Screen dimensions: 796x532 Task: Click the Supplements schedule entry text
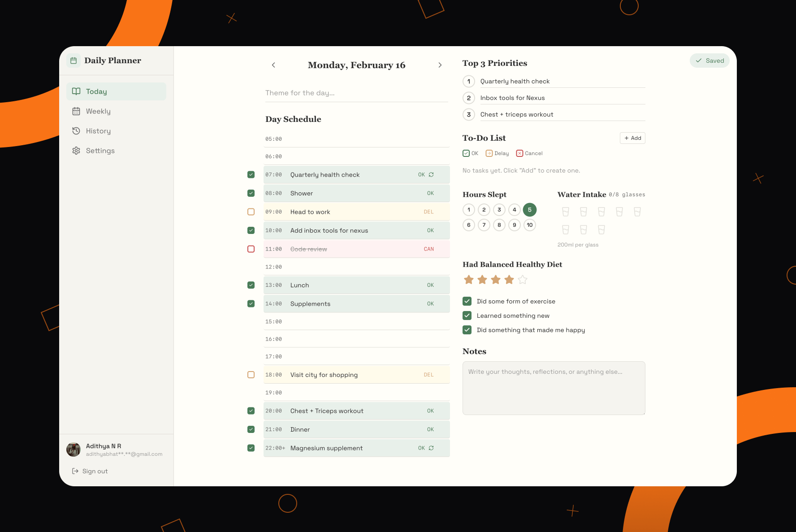coord(310,304)
